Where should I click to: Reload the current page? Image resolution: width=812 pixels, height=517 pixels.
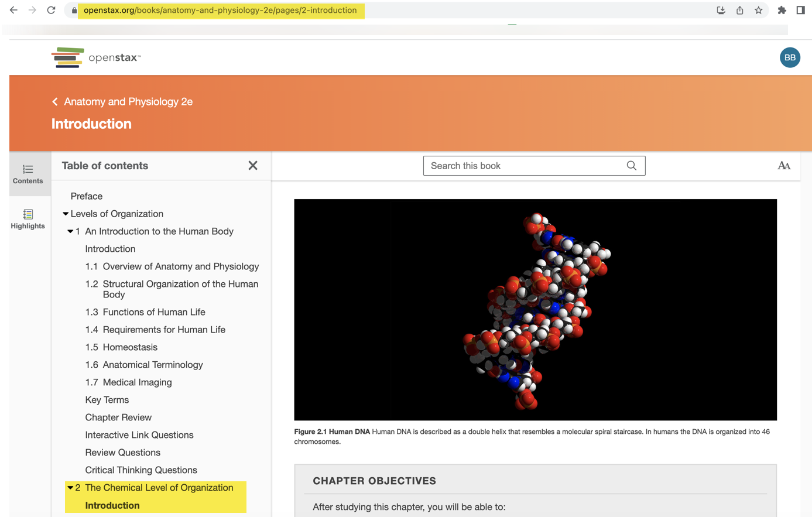pos(51,10)
